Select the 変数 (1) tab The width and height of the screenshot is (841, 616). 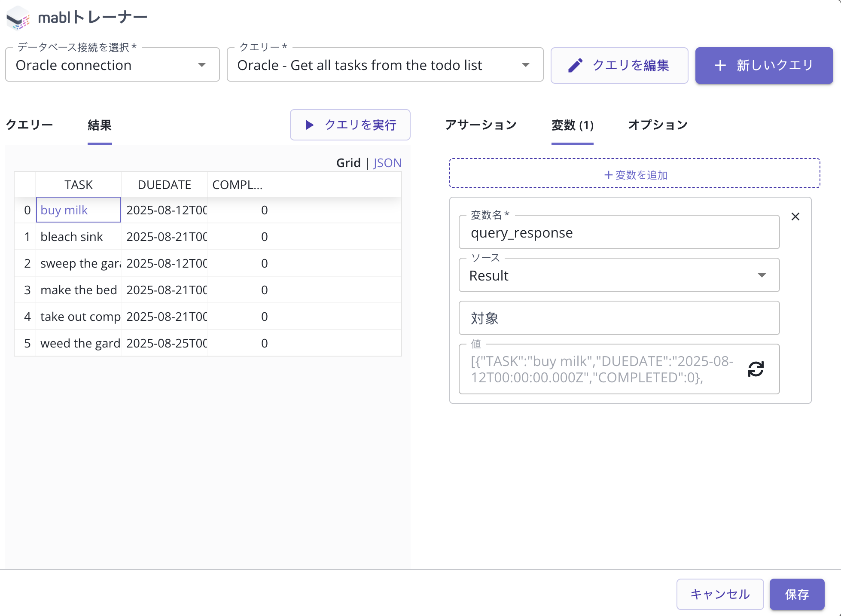572,125
